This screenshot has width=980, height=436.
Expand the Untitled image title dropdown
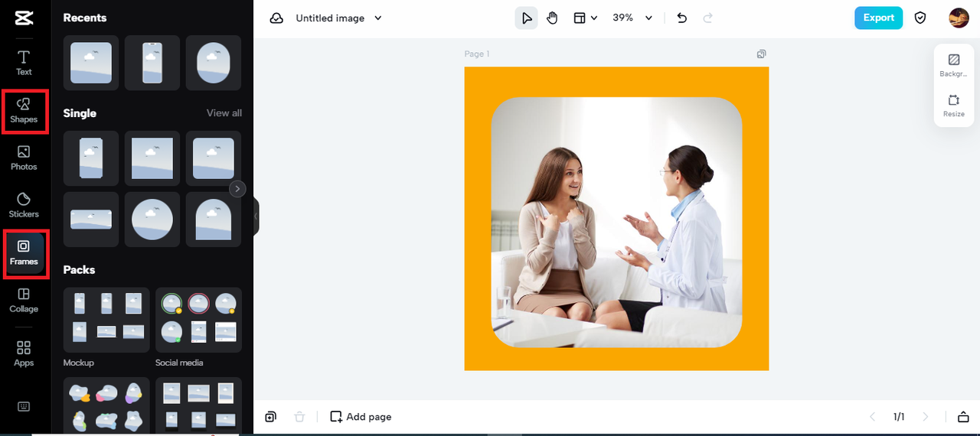point(378,18)
